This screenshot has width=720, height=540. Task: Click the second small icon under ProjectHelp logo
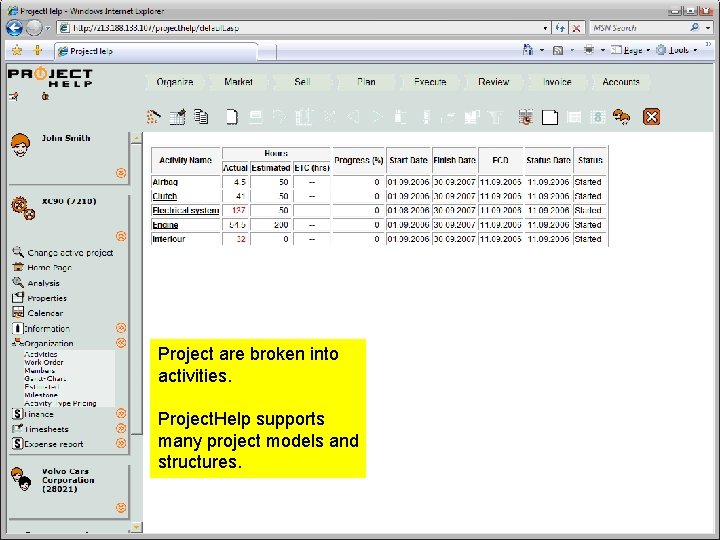click(45, 96)
